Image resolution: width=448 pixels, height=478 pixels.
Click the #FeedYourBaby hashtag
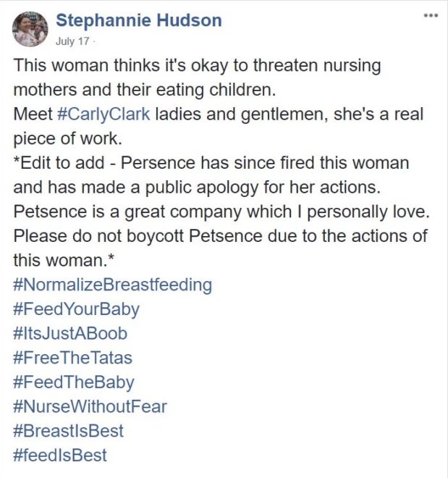[x=76, y=309]
